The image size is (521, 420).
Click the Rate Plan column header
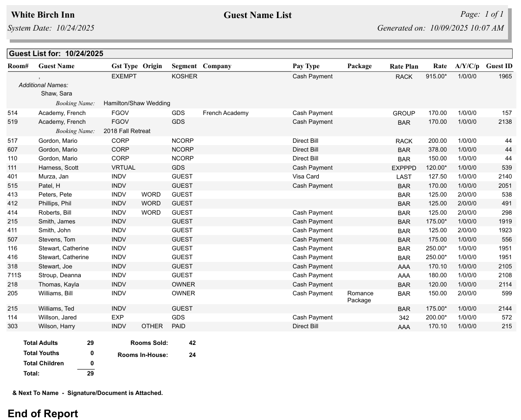pyautogui.click(x=404, y=66)
